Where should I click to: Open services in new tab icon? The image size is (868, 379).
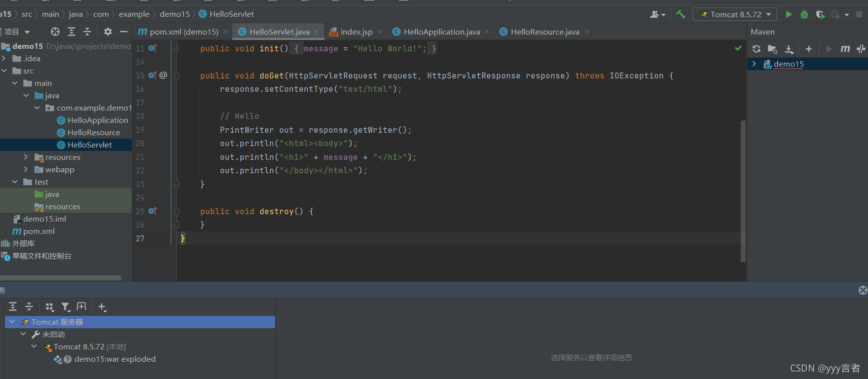coord(81,306)
